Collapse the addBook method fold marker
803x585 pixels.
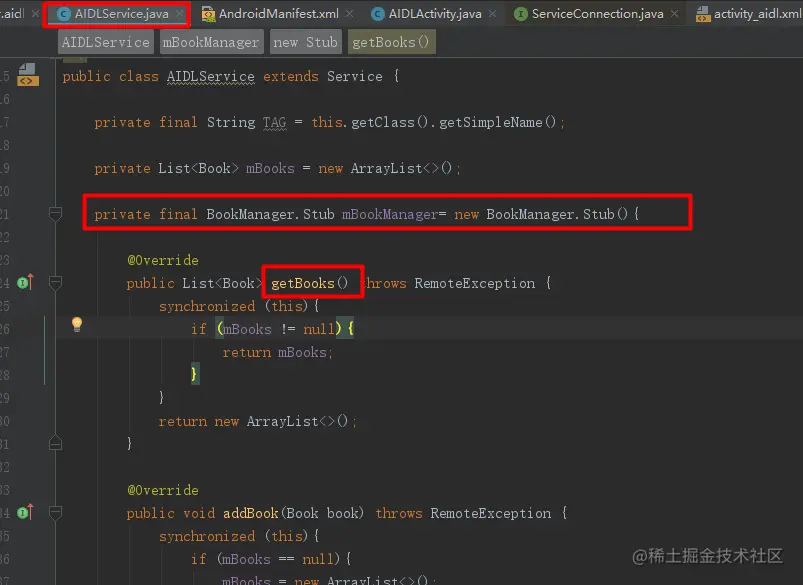point(55,512)
